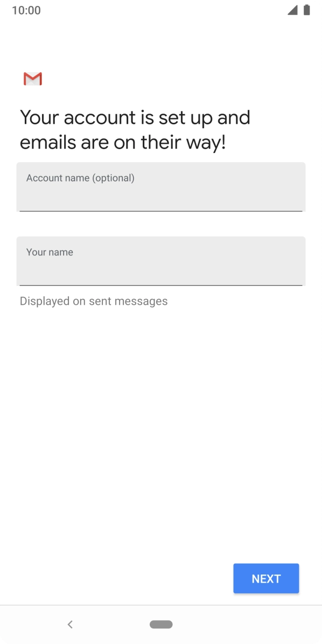Screen dimensions: 322x644
Task: Tap the home pill at screen bottom
Action: pyautogui.click(x=161, y=624)
